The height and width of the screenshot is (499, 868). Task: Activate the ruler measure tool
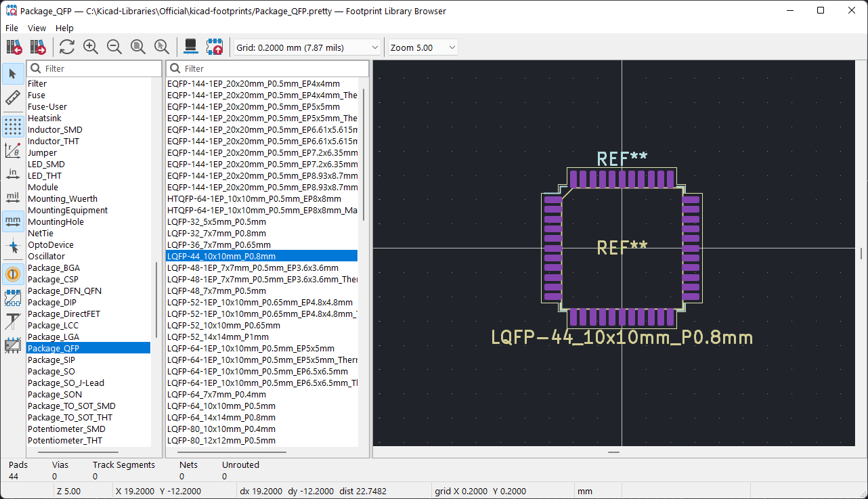click(13, 98)
